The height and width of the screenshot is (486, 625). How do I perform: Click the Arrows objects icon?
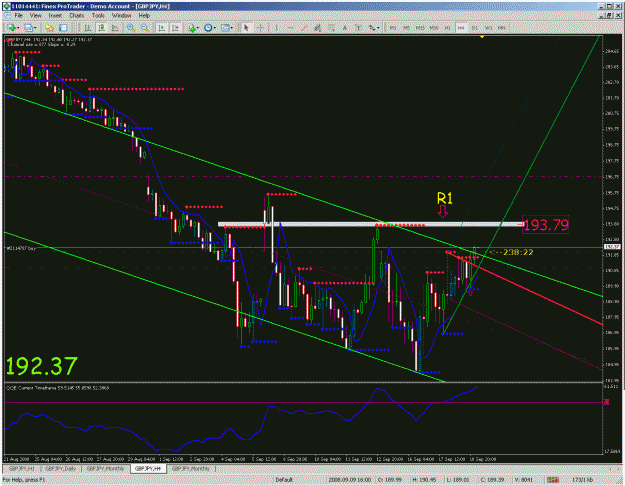[x=372, y=28]
